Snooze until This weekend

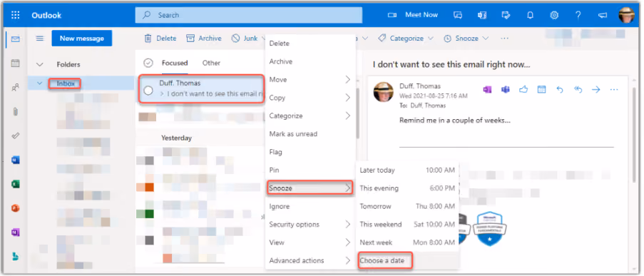[x=407, y=224]
